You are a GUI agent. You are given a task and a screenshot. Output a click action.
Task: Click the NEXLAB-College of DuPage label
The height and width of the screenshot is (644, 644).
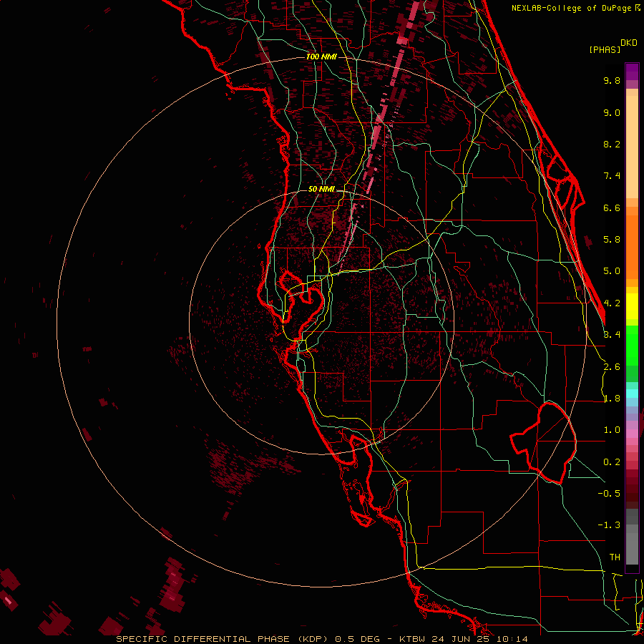pyautogui.click(x=572, y=8)
